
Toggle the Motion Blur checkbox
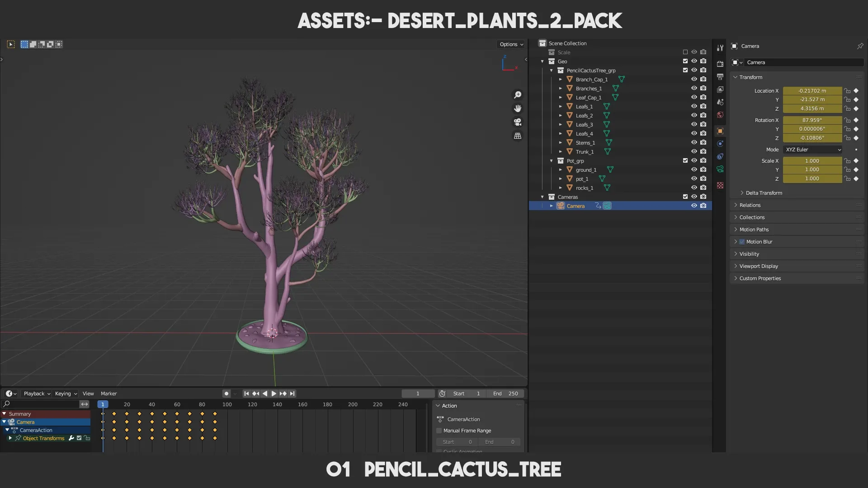click(x=742, y=242)
